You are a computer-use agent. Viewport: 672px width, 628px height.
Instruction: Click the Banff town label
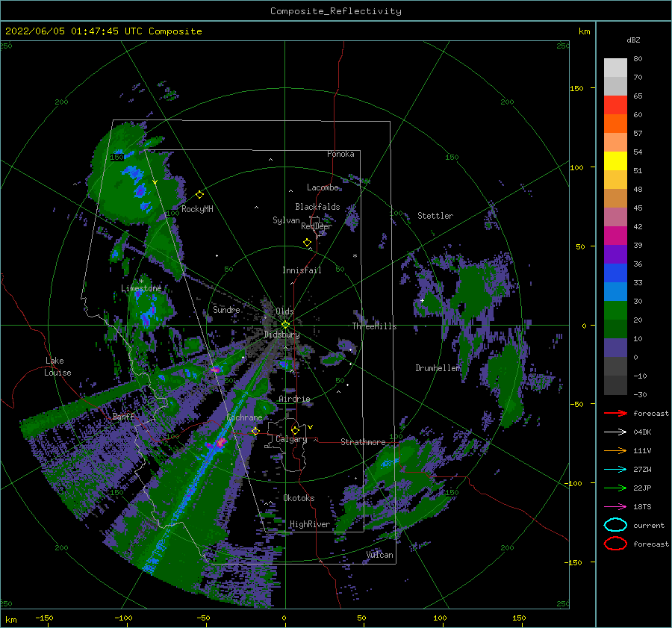click(123, 416)
